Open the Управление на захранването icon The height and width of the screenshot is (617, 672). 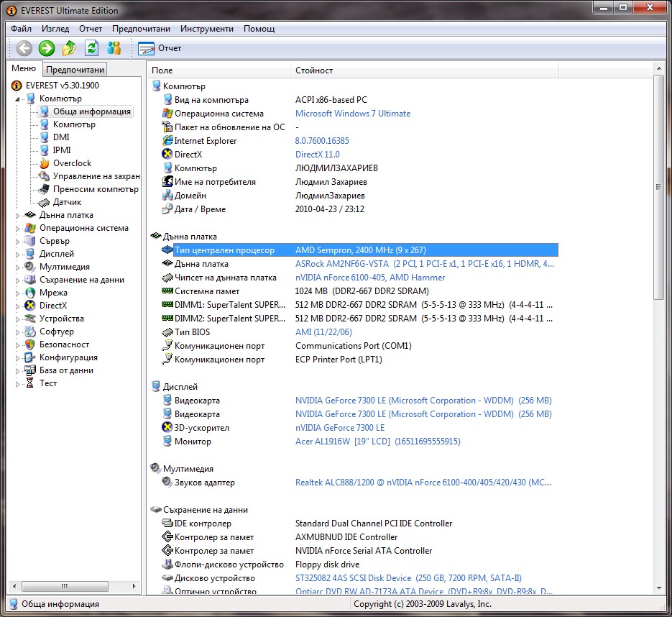[x=44, y=176]
